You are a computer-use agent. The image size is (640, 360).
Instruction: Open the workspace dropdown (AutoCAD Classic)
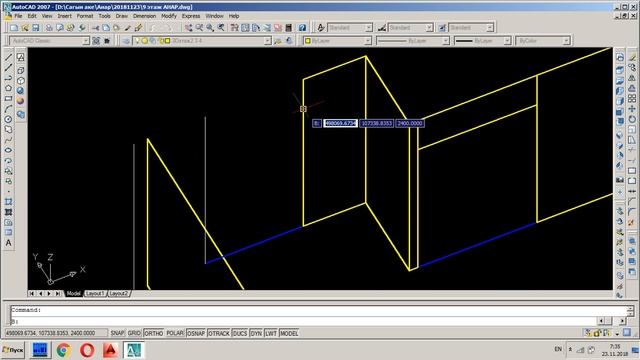pyautogui.click(x=85, y=41)
